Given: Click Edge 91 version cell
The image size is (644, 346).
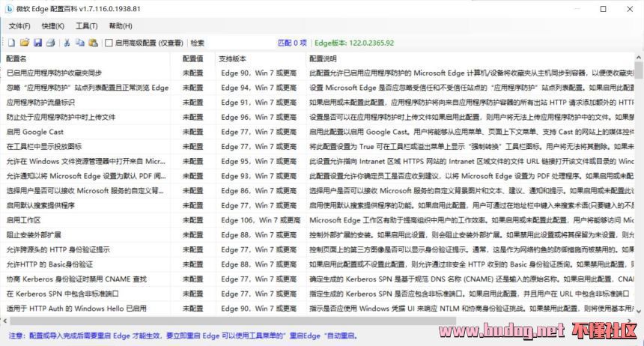Looking at the screenshot, I should (258, 103).
